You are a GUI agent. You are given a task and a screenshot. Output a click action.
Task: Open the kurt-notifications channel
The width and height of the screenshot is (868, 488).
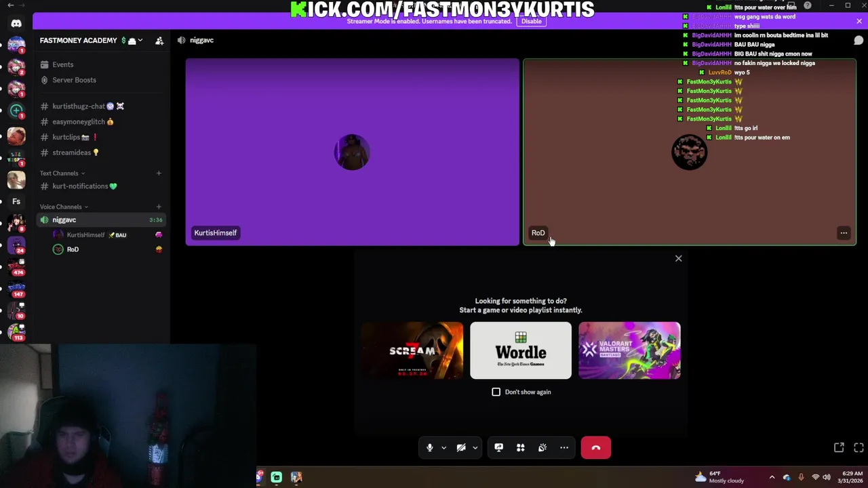coord(100,186)
